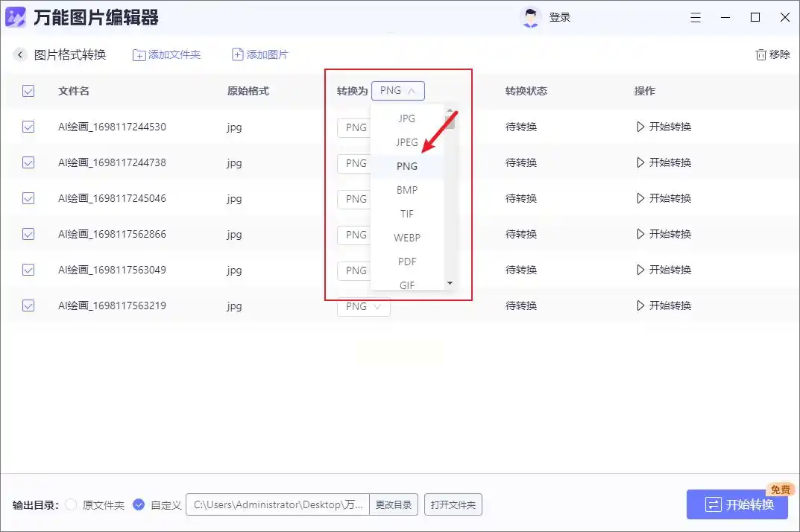Image resolution: width=800 pixels, height=532 pixels.
Task: Start converting AI绘画_1698117562866 row
Action: 664,234
